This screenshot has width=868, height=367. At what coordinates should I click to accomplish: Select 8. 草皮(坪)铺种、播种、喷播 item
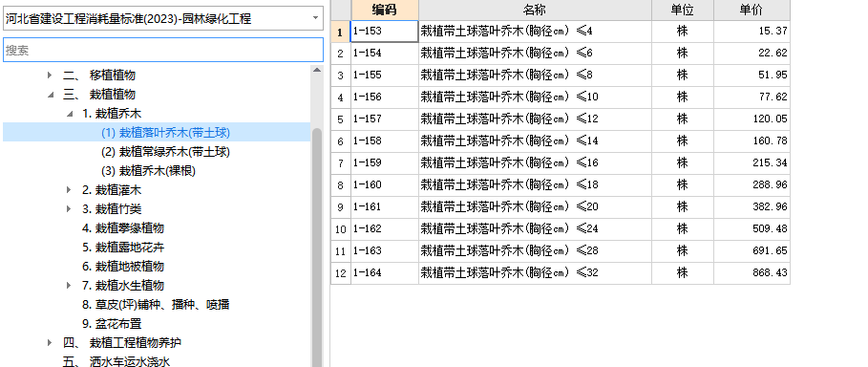pyautogui.click(x=156, y=304)
